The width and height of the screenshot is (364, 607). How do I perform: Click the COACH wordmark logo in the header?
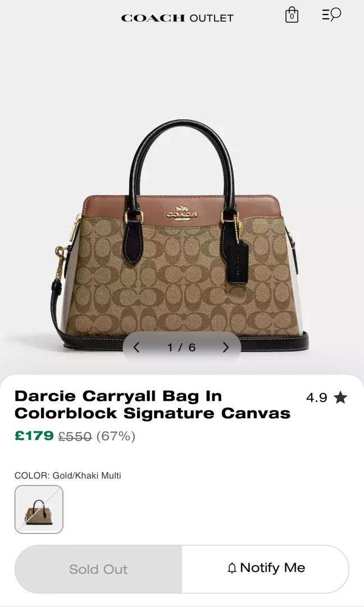pos(153,18)
